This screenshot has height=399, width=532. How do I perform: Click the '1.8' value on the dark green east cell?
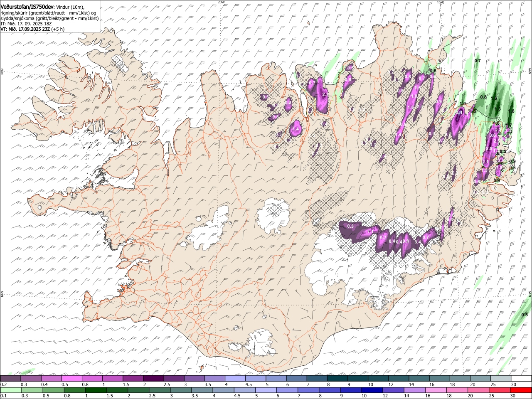point(511,111)
